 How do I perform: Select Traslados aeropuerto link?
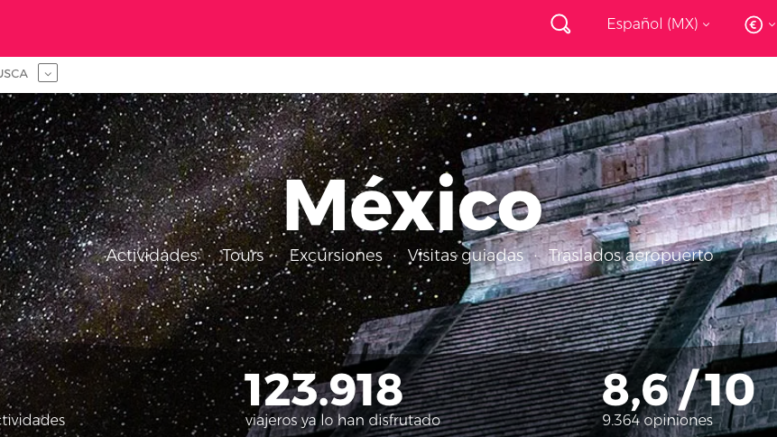click(x=630, y=255)
